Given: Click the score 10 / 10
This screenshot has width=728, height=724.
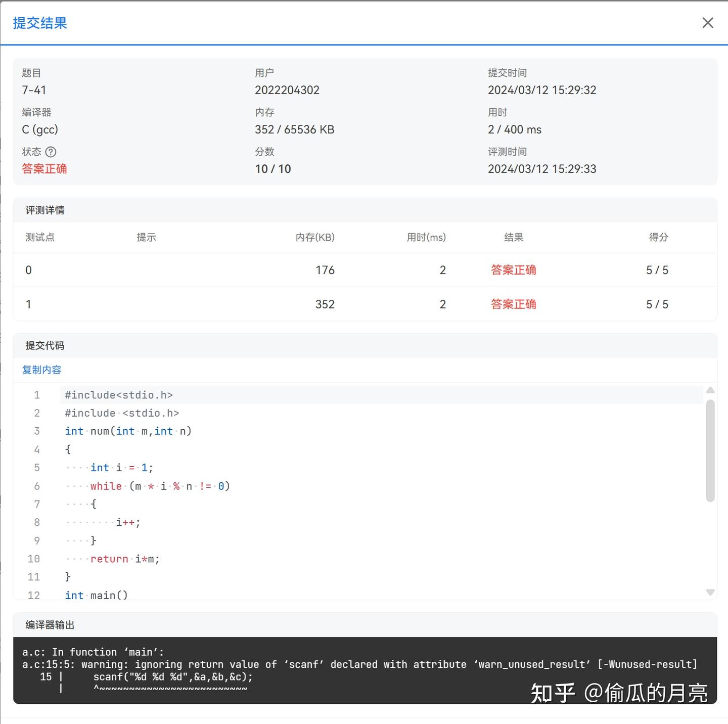Looking at the screenshot, I should (273, 169).
